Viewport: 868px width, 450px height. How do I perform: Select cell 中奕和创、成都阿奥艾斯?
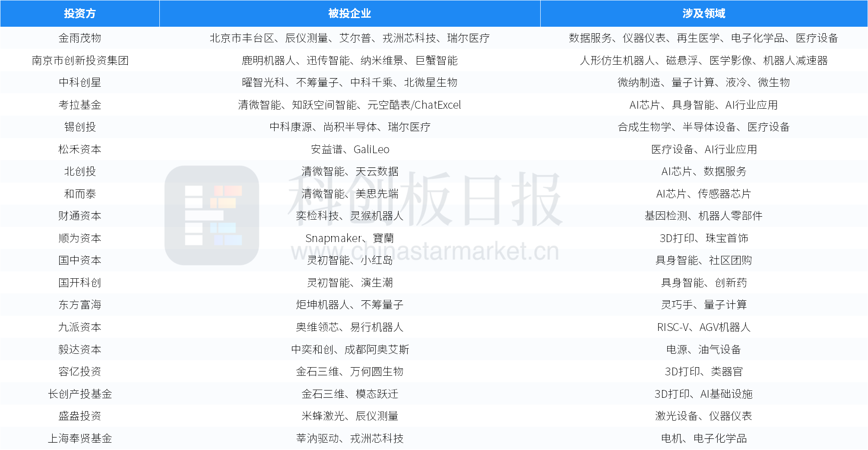[350, 349]
